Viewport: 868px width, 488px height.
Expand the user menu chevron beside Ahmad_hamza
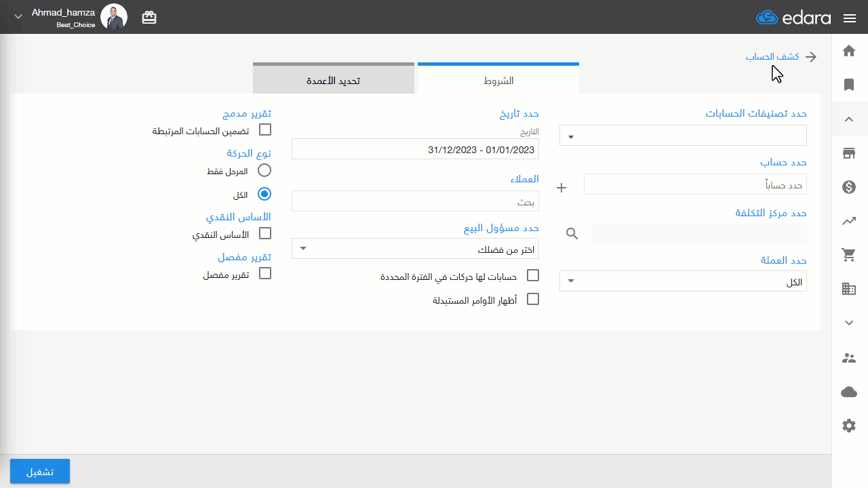tap(18, 16)
